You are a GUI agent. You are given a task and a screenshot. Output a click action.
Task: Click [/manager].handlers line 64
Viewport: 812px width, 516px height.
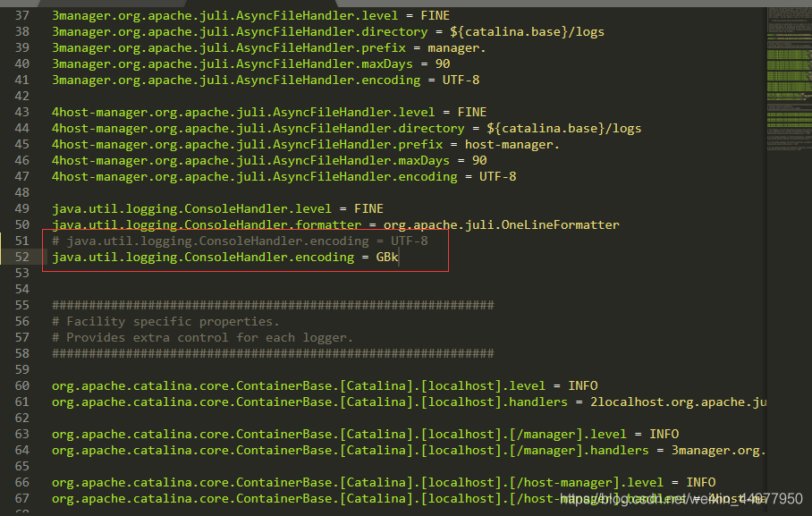409,450
